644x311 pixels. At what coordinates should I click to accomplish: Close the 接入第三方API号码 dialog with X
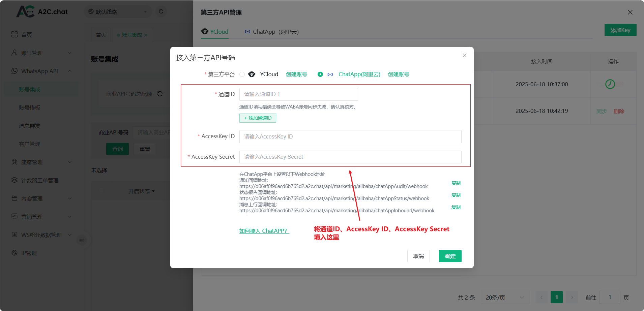click(x=464, y=55)
